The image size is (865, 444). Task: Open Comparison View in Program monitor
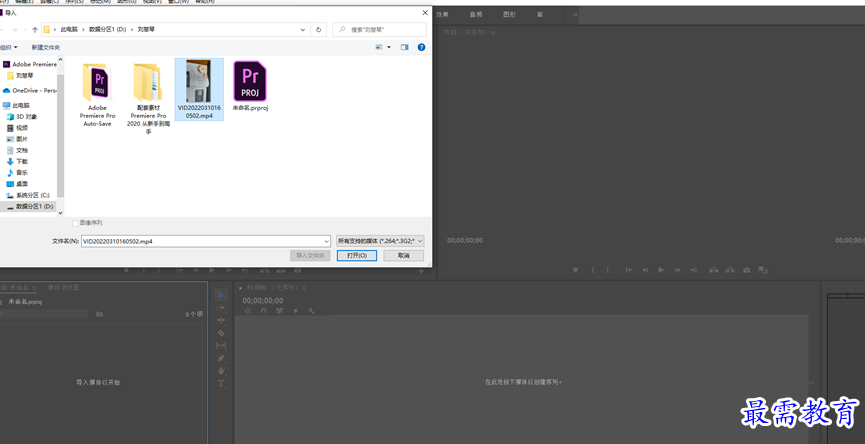pos(762,270)
